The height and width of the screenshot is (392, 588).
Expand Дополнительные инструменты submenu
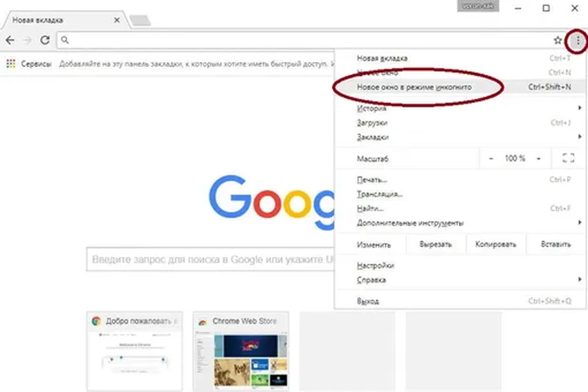pos(410,223)
